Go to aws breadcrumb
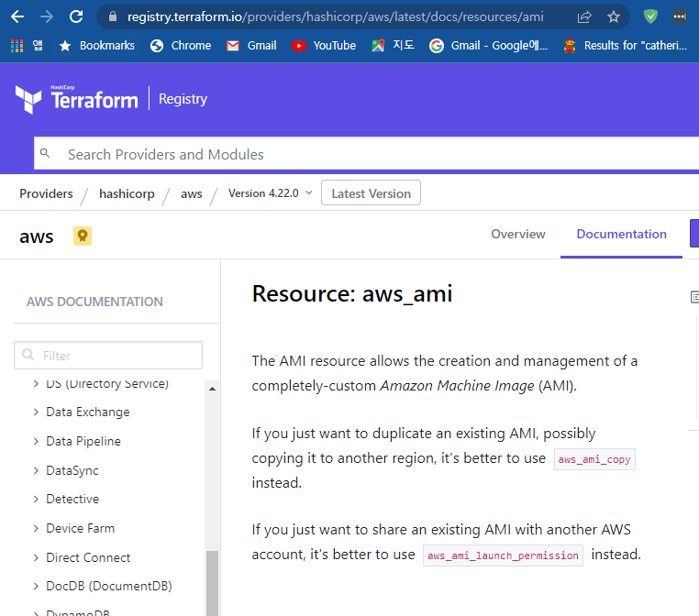Viewport: 699px width, 616px height. 191,193
